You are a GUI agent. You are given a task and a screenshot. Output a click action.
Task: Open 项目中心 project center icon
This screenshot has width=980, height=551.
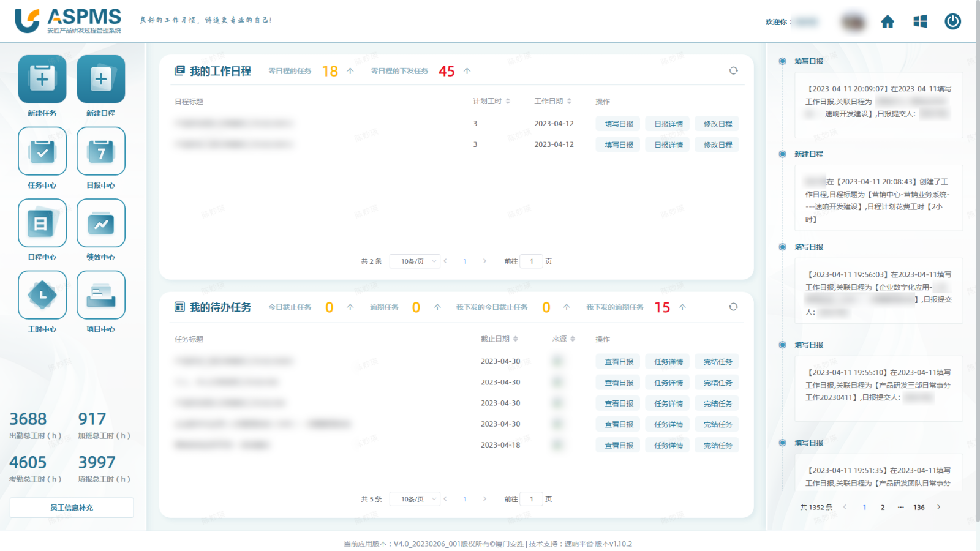[x=101, y=295]
